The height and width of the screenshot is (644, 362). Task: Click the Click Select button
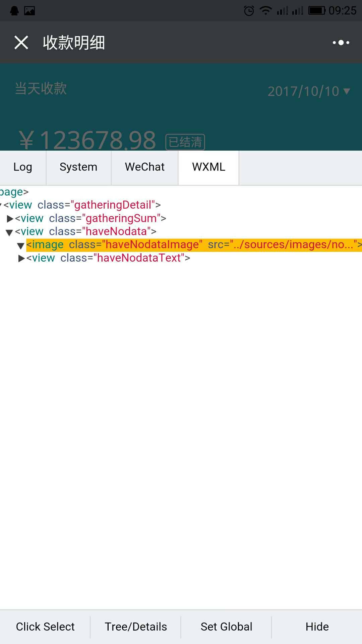point(45,627)
